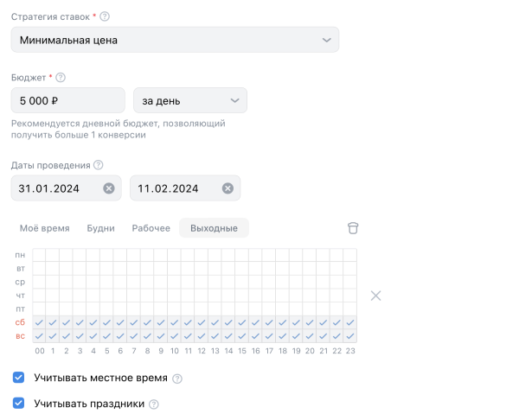Image resolution: width=519 pixels, height=420 pixels.
Task: Toggle Учитывать местное время checkbox
Action: click(x=19, y=378)
